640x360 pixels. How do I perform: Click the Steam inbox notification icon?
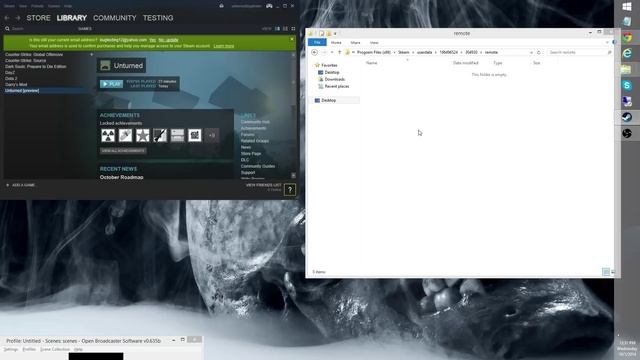point(221,6)
